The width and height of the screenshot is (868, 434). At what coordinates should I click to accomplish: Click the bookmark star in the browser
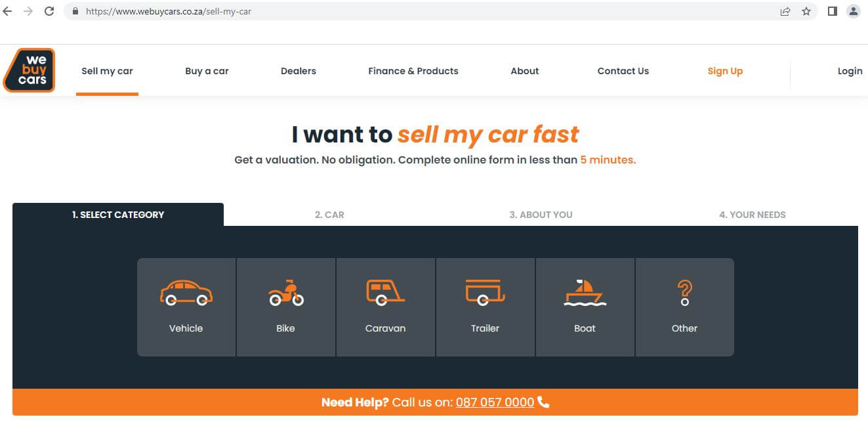[806, 11]
